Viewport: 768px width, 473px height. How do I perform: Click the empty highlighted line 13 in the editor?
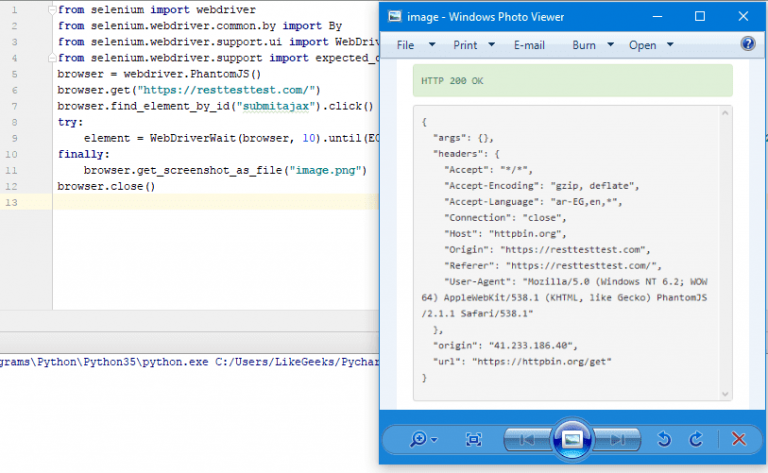coord(216,202)
